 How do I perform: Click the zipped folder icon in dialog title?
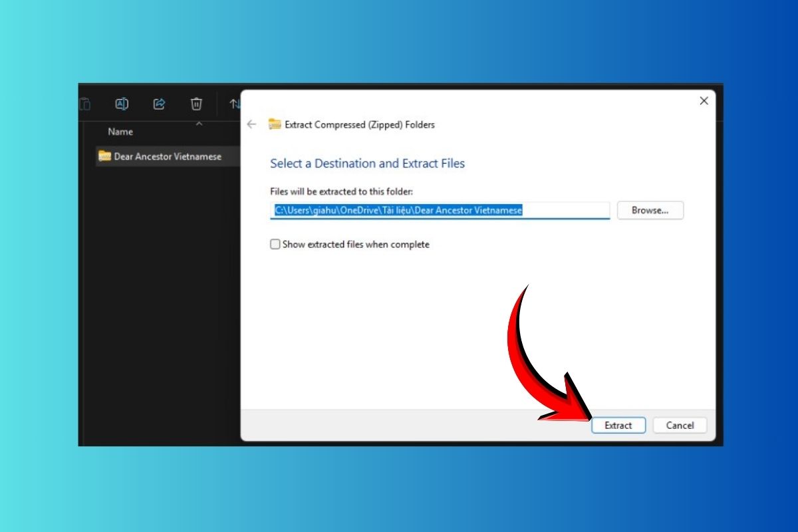tap(275, 124)
